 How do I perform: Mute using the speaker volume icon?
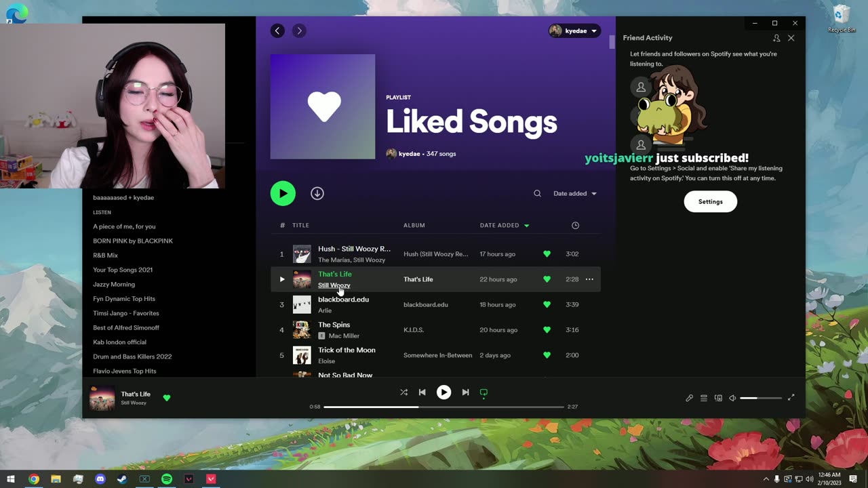coord(732,398)
